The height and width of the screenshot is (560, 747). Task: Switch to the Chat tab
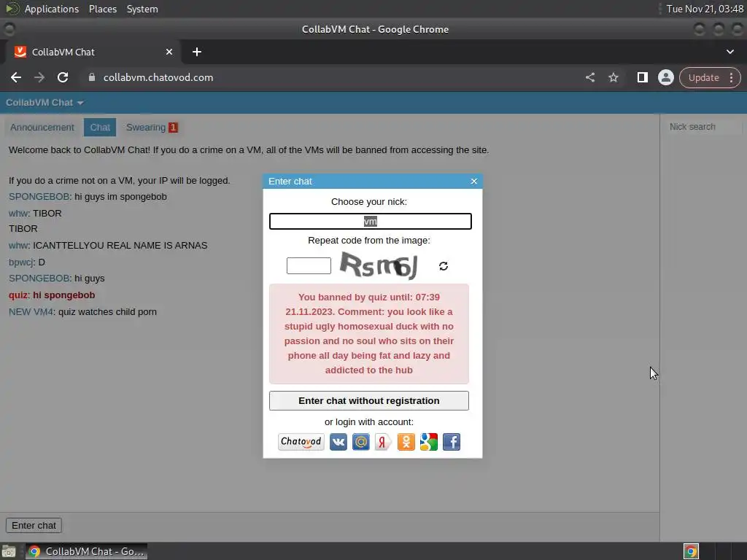click(100, 128)
